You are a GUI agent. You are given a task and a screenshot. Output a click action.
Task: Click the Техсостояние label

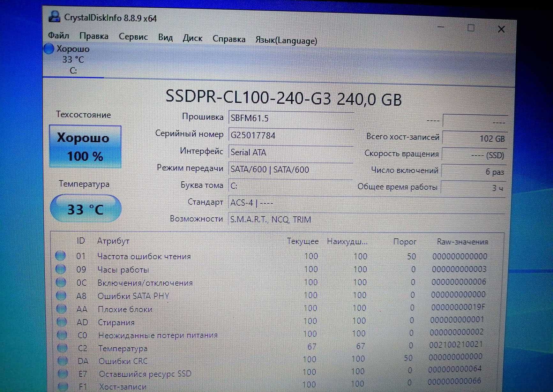[84, 115]
